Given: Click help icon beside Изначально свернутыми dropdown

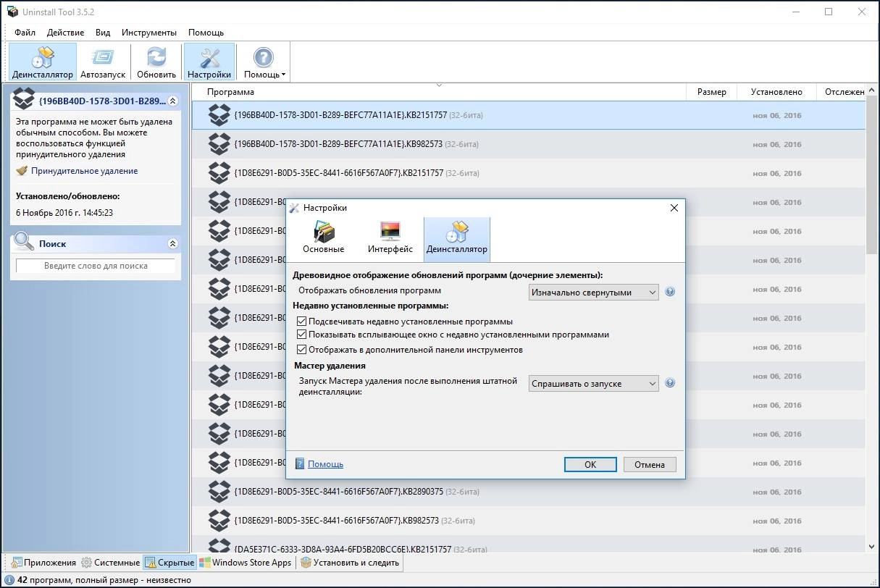Looking at the screenshot, I should pos(670,292).
